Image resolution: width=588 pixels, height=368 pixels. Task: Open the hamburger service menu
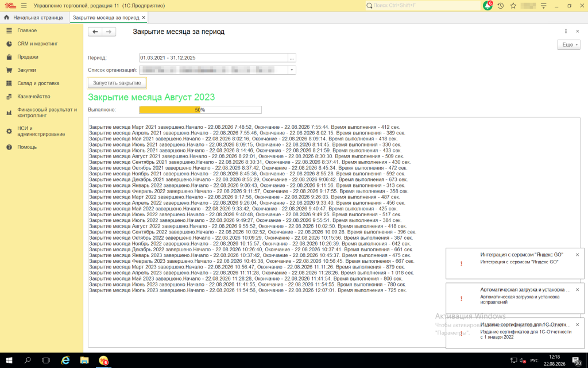[24, 6]
